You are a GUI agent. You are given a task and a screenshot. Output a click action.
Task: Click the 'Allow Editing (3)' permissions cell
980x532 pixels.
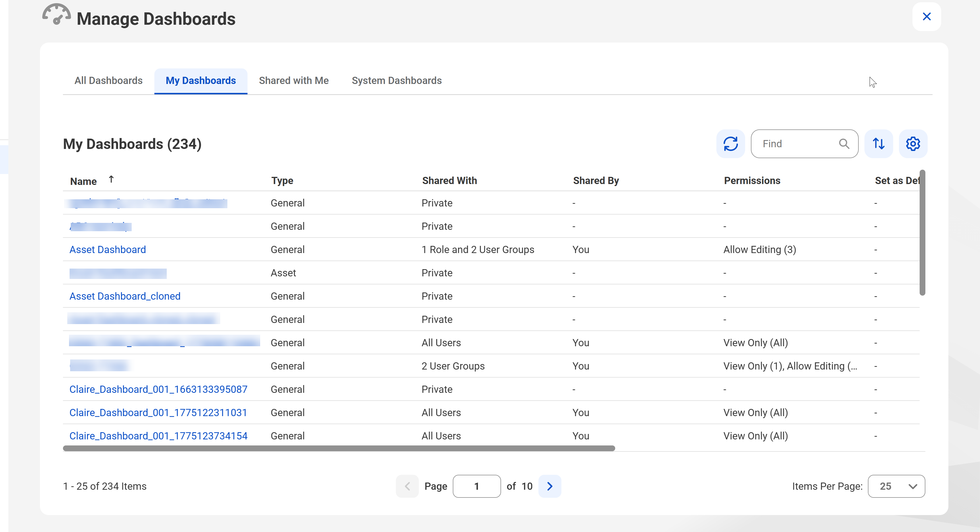click(x=760, y=250)
